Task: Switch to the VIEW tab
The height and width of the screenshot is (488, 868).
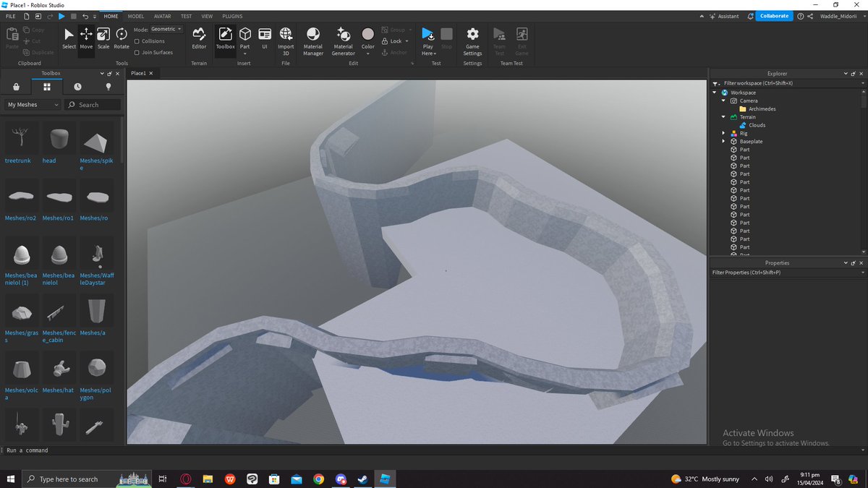Action: click(x=208, y=16)
